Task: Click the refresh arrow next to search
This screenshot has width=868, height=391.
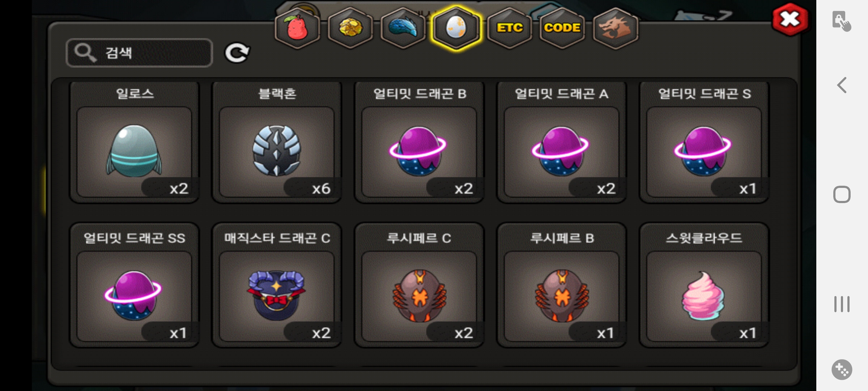Action: click(237, 53)
